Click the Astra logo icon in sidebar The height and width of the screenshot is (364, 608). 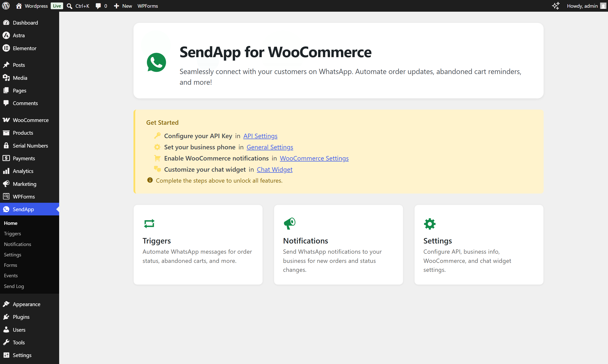(6, 35)
